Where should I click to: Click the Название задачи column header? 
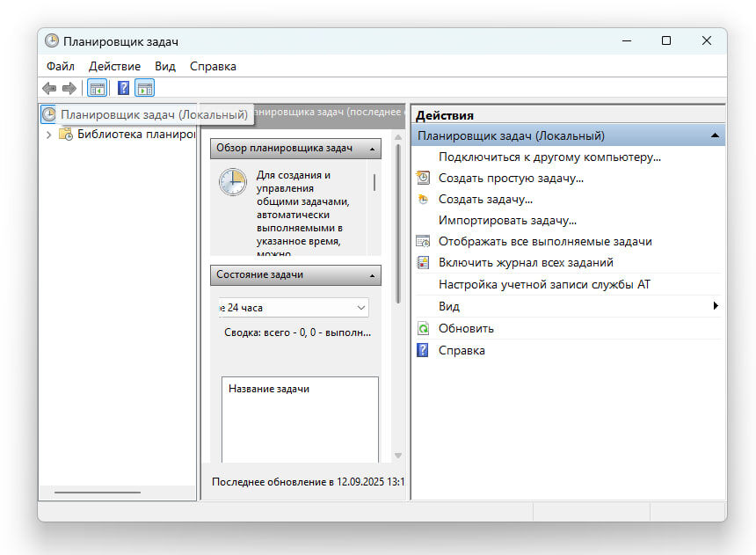coord(268,389)
